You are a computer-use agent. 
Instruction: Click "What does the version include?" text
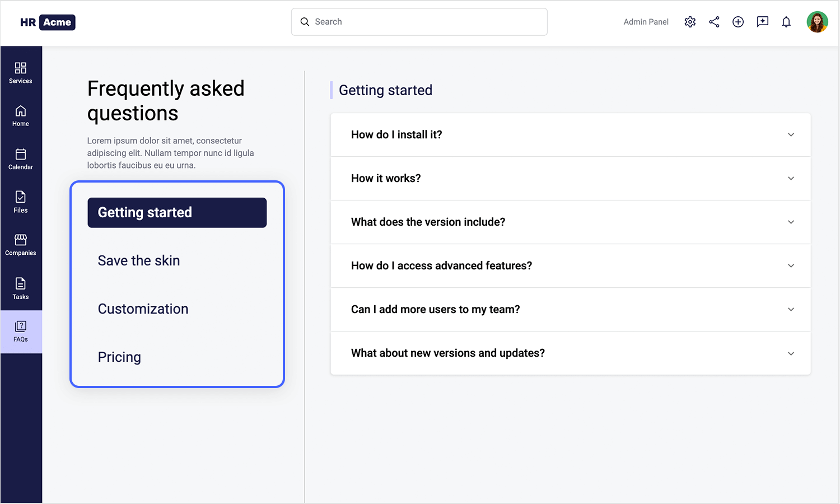(428, 222)
